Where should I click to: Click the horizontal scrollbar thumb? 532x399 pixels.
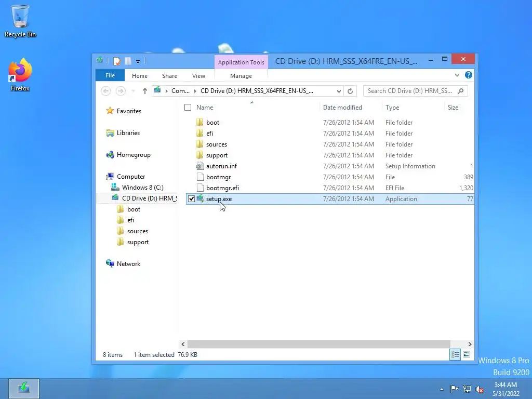tap(319, 344)
